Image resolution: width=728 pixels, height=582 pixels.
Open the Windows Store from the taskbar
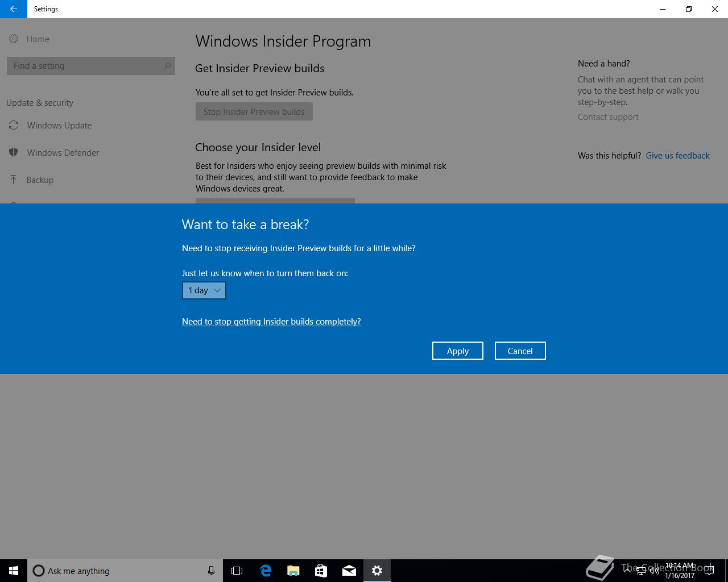click(x=321, y=571)
